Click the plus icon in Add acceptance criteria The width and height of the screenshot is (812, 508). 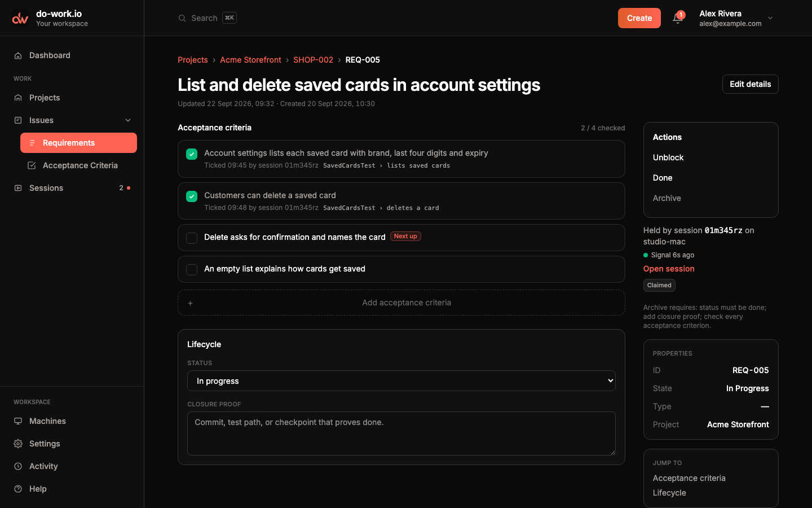point(190,303)
